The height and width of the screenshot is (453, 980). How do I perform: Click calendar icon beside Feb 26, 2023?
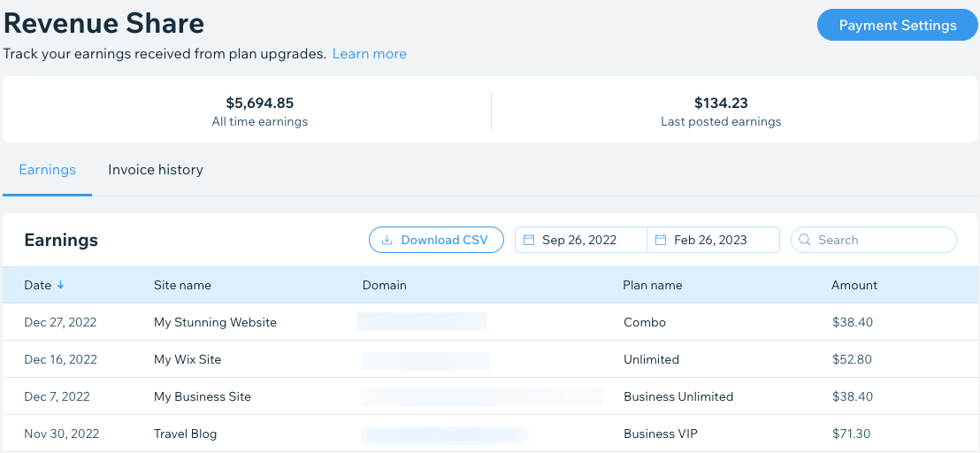point(661,240)
